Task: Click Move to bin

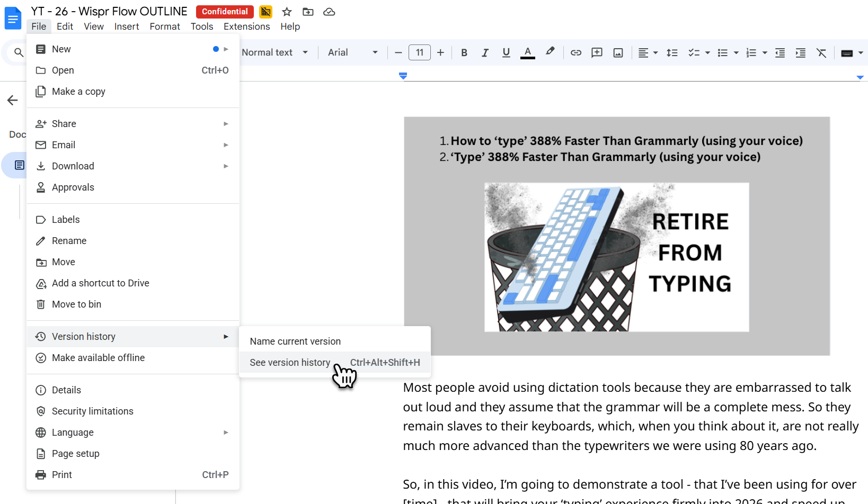Action: (76, 304)
